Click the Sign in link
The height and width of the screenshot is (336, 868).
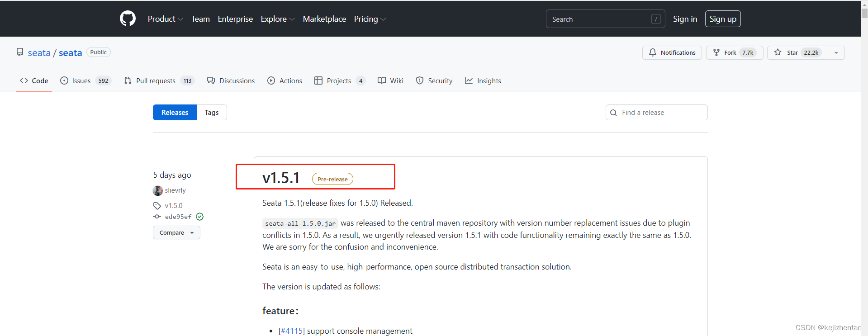[x=685, y=19]
